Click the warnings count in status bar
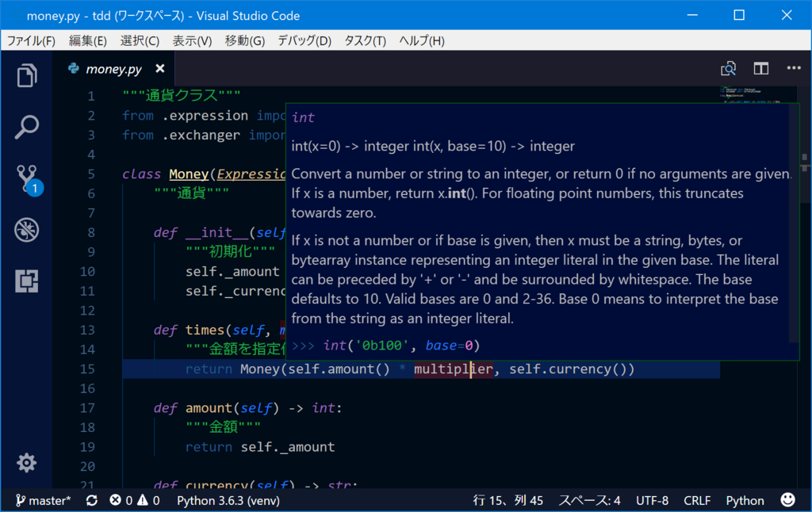Viewport: 812px width, 512px height. 148,501
